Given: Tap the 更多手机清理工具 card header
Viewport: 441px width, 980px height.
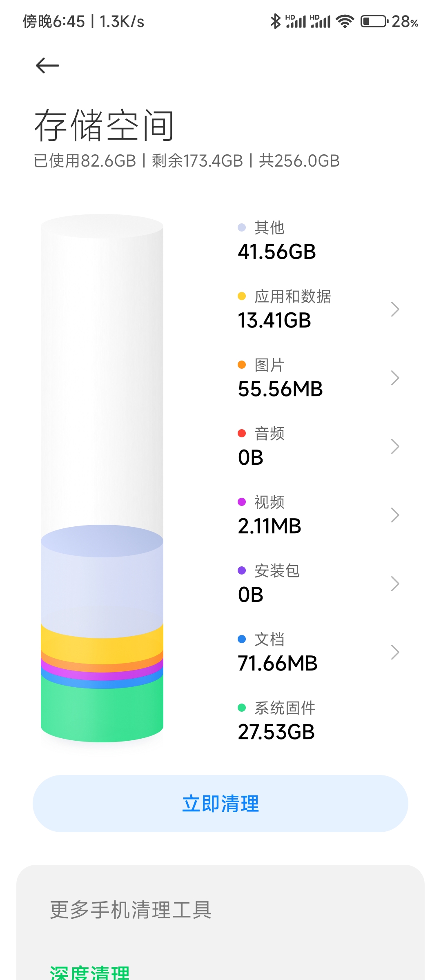Looking at the screenshot, I should pos(131,910).
